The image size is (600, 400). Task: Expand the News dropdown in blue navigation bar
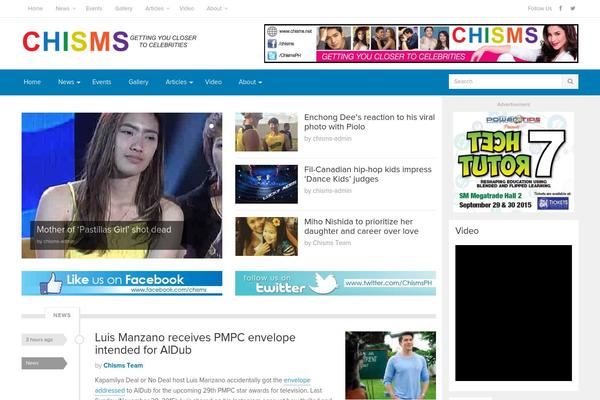pos(69,82)
